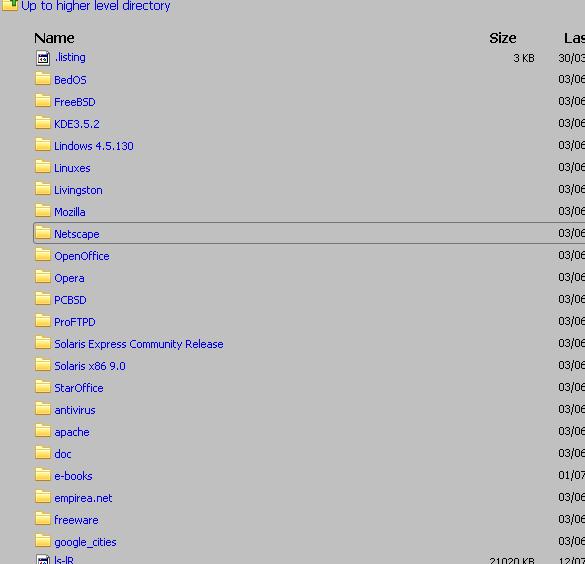Viewport: 585px width, 564px height.
Task: Click the Solaris x86 9.0 folder icon
Action: (43, 365)
